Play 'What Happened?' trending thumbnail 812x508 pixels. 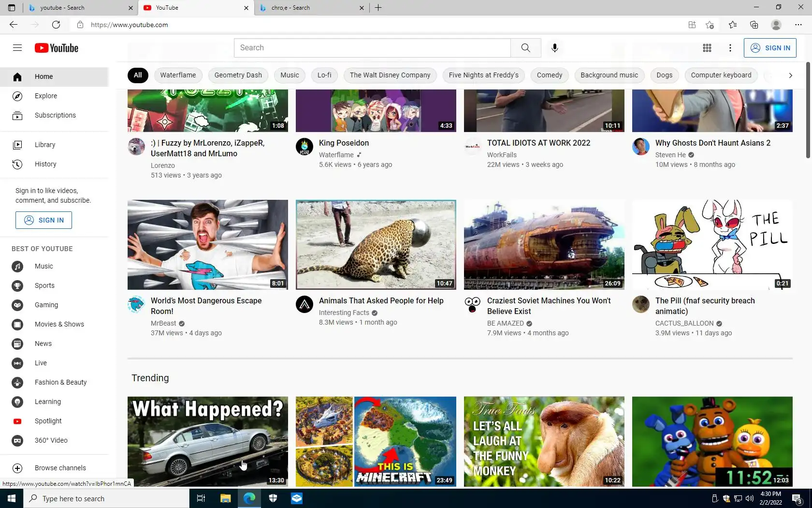tap(208, 441)
